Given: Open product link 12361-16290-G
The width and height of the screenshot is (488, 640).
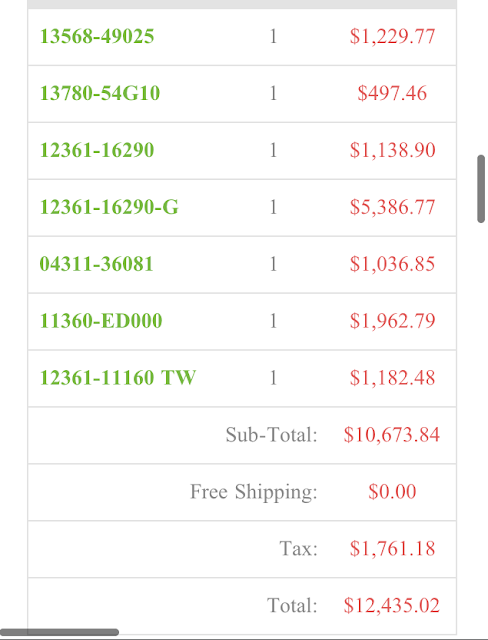Looking at the screenshot, I should coord(109,207).
